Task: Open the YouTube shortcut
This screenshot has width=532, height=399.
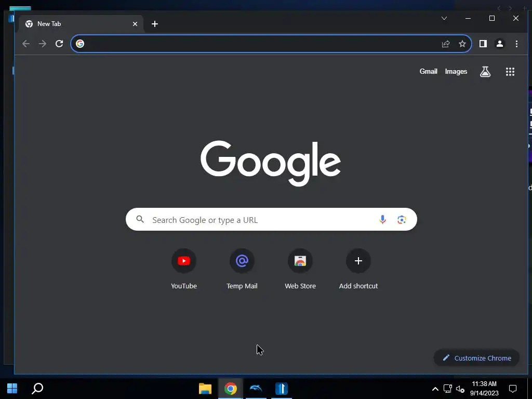Action: (184, 270)
